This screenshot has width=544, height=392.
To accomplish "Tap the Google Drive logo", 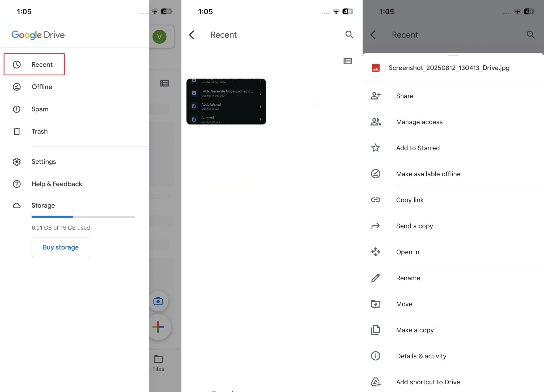I will [x=38, y=35].
